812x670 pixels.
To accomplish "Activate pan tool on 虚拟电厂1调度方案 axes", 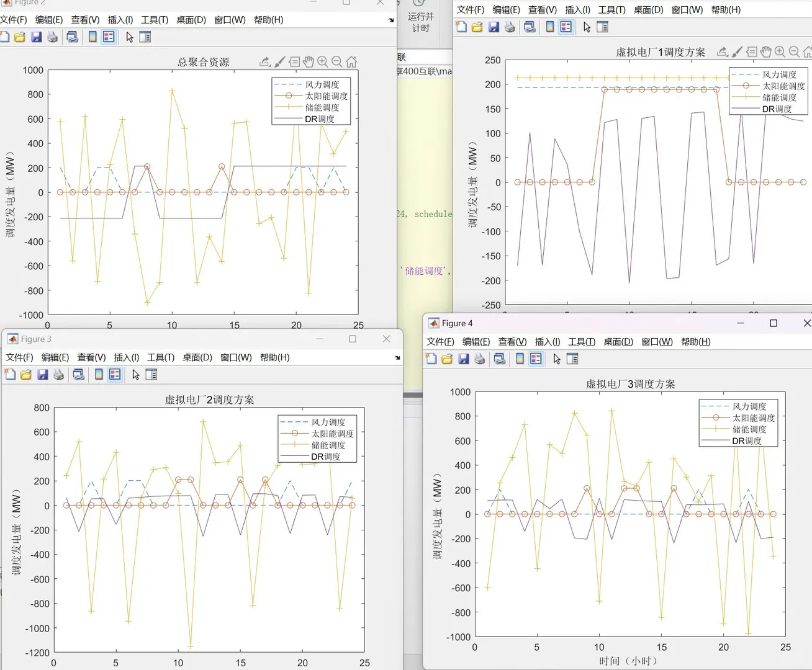I will click(766, 52).
